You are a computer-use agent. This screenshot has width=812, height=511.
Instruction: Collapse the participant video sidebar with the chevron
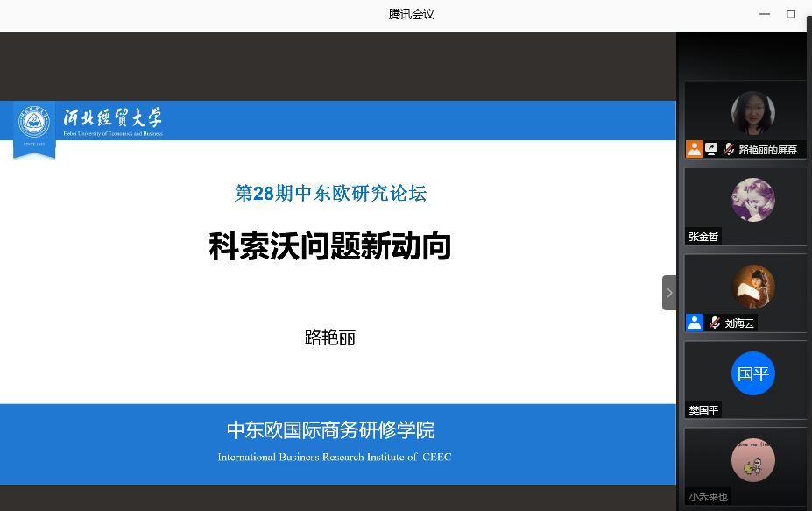click(668, 293)
